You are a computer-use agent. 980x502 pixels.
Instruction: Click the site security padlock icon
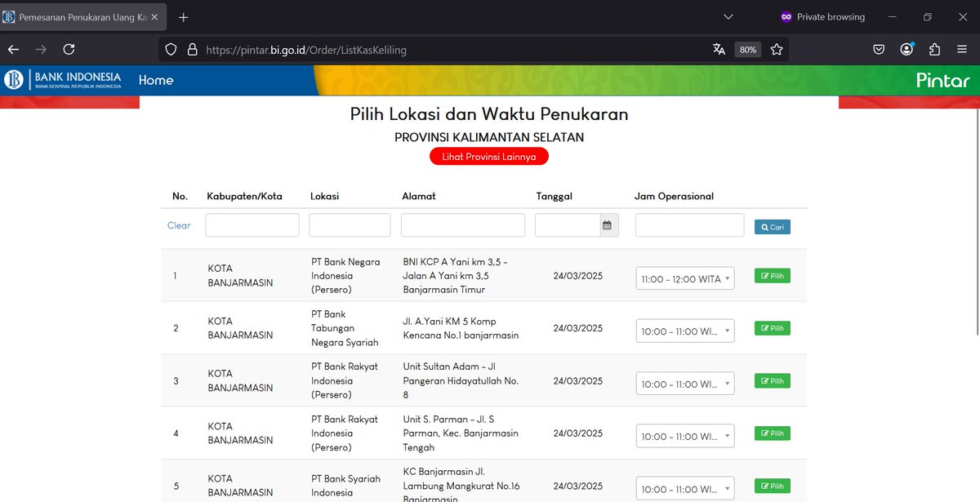click(x=193, y=50)
